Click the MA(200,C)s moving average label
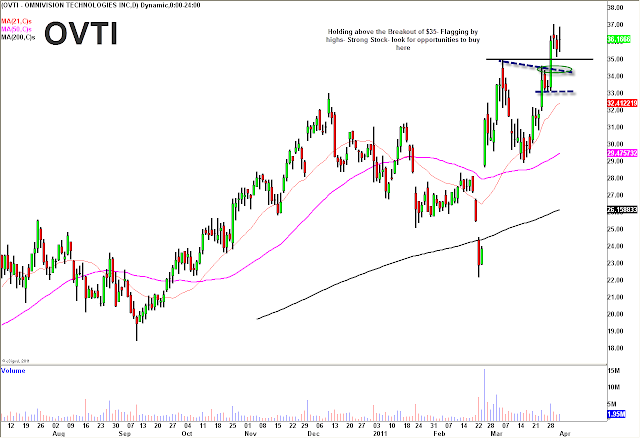 tap(18, 37)
